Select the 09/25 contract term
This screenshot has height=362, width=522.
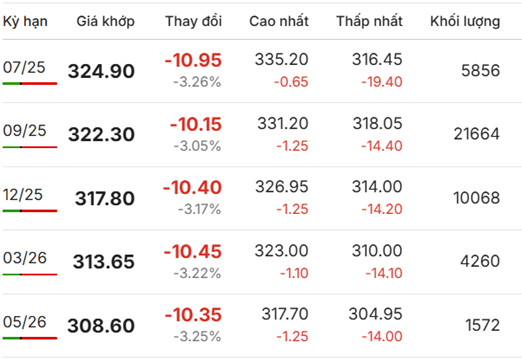click(x=24, y=130)
